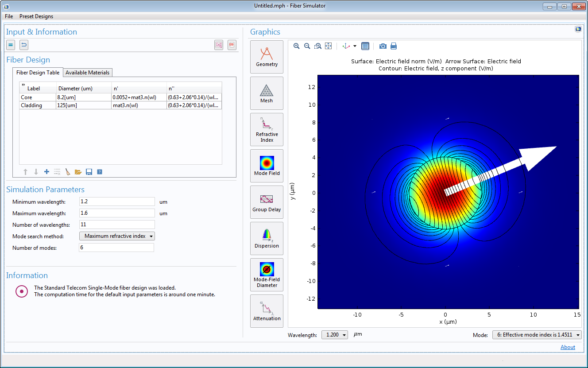Open the Preset Designs menu
Image resolution: width=588 pixels, height=368 pixels.
[36, 16]
